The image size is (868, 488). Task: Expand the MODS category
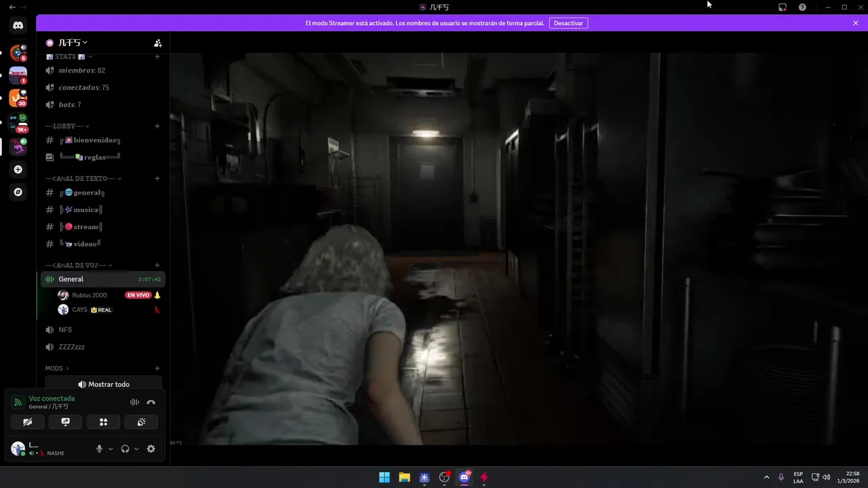(x=57, y=369)
